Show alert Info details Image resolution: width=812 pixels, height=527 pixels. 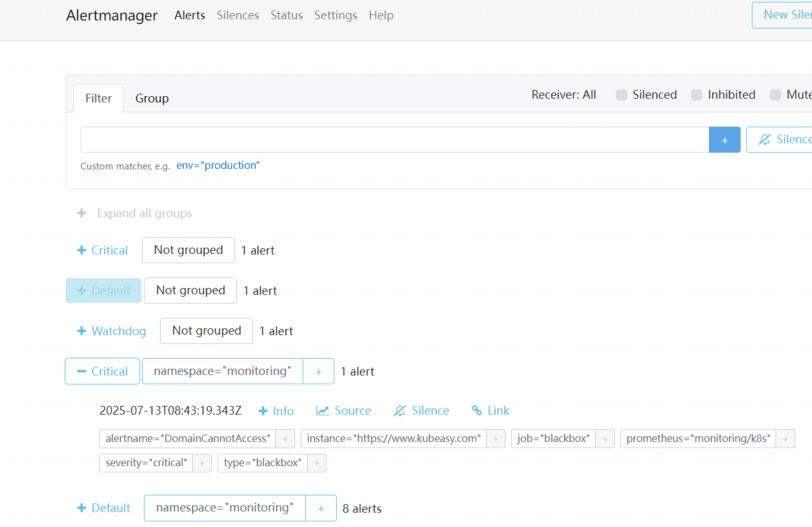(x=276, y=411)
